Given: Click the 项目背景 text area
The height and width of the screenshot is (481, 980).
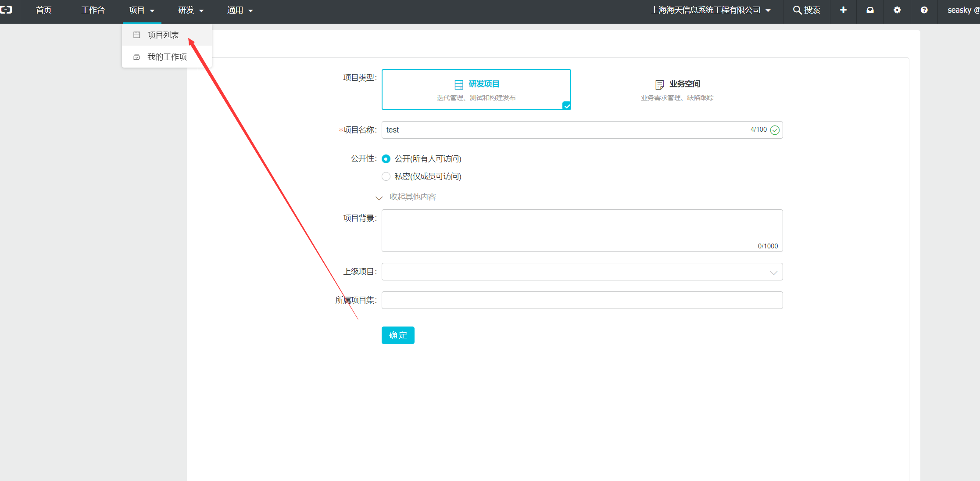Looking at the screenshot, I should [582, 230].
